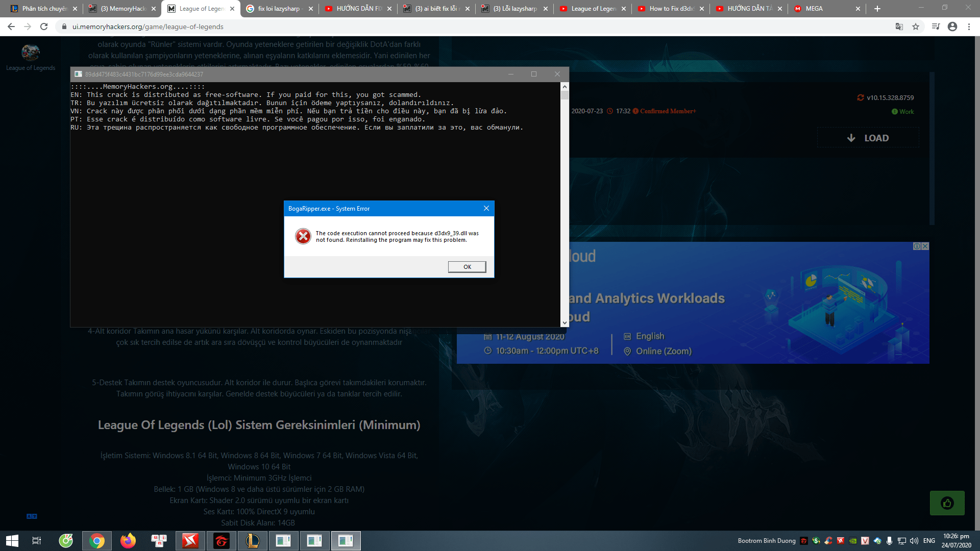Switch to the '(3) MemoryHack' tab

(122, 9)
